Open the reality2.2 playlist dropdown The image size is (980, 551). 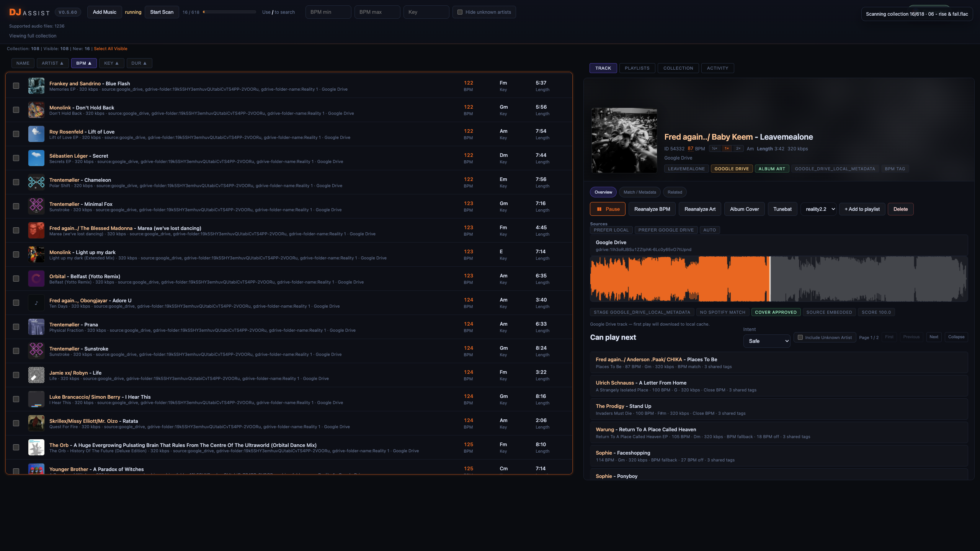(x=818, y=209)
